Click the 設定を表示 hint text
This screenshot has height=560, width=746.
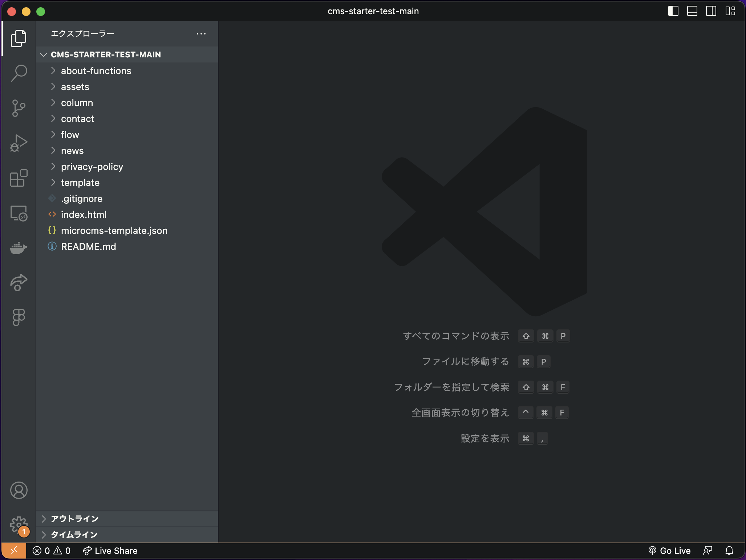(x=485, y=438)
